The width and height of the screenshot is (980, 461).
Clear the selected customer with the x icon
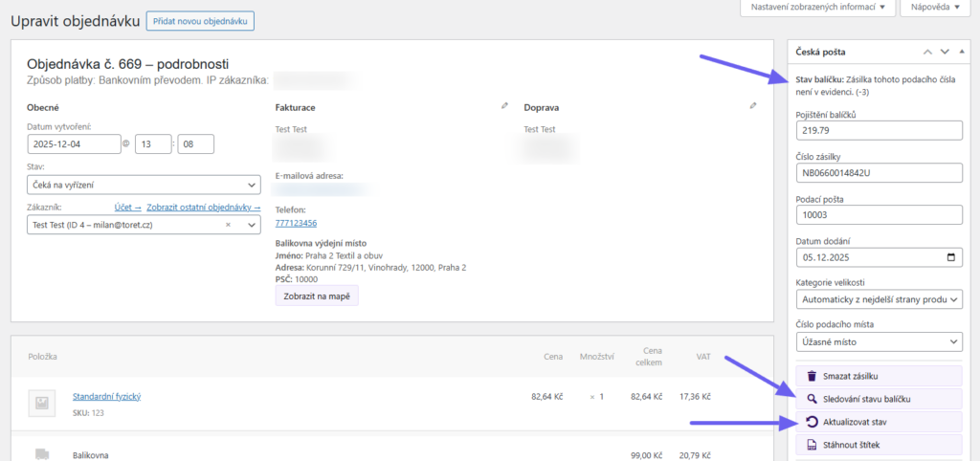228,225
